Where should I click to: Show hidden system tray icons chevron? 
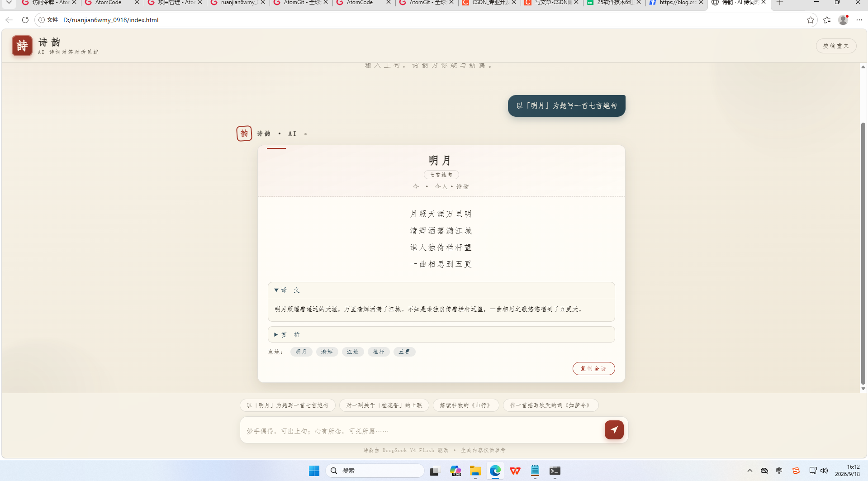(749, 471)
